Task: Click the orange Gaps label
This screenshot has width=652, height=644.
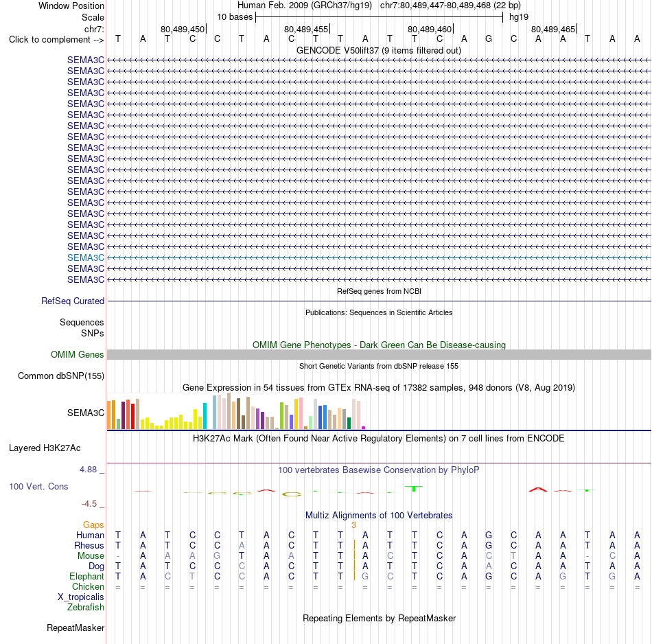Action: pyautogui.click(x=93, y=525)
